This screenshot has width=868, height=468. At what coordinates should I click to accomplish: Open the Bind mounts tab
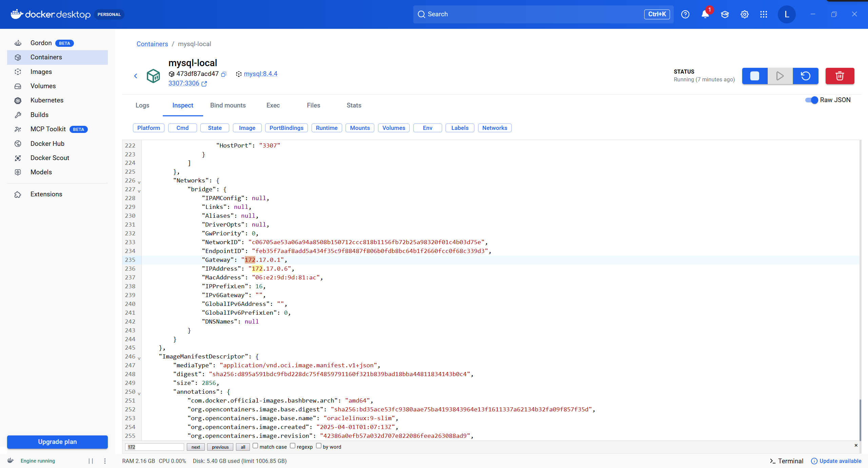point(228,105)
